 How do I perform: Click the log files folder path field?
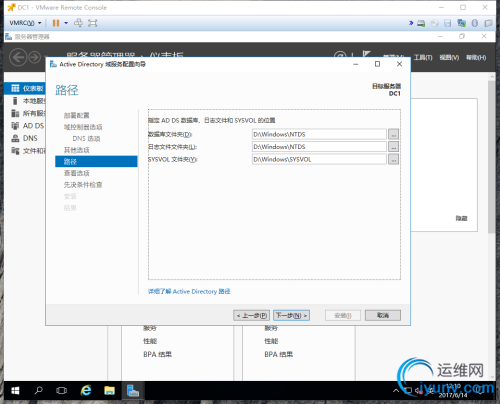pyautogui.click(x=319, y=147)
